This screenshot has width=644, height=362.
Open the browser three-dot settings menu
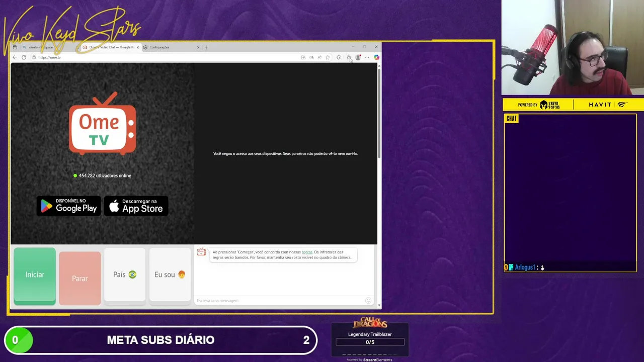pyautogui.click(x=367, y=57)
